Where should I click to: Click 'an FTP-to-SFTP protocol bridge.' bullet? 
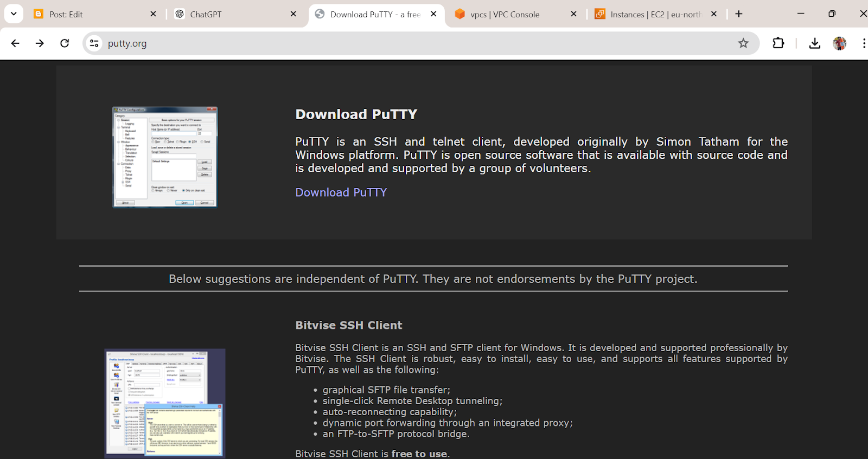click(396, 434)
